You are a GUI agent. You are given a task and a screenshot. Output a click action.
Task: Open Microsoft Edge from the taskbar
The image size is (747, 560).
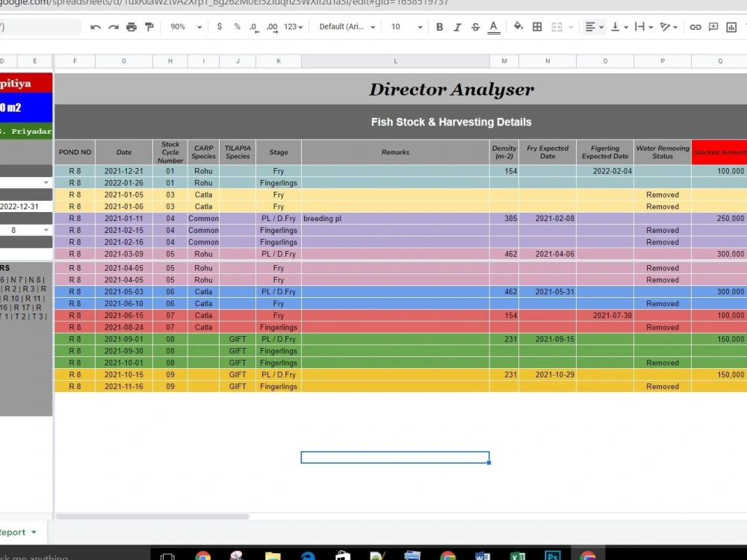(308, 556)
